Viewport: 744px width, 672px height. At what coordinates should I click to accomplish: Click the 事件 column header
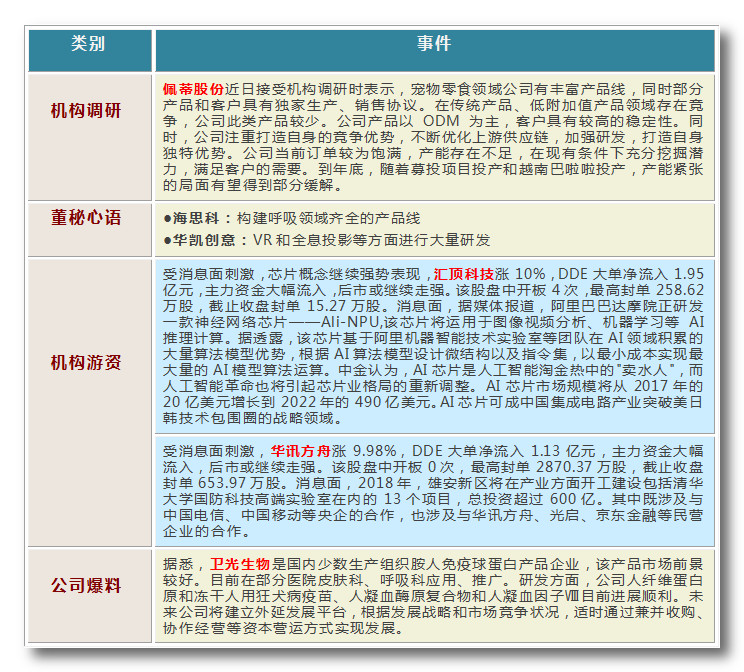coord(433,46)
